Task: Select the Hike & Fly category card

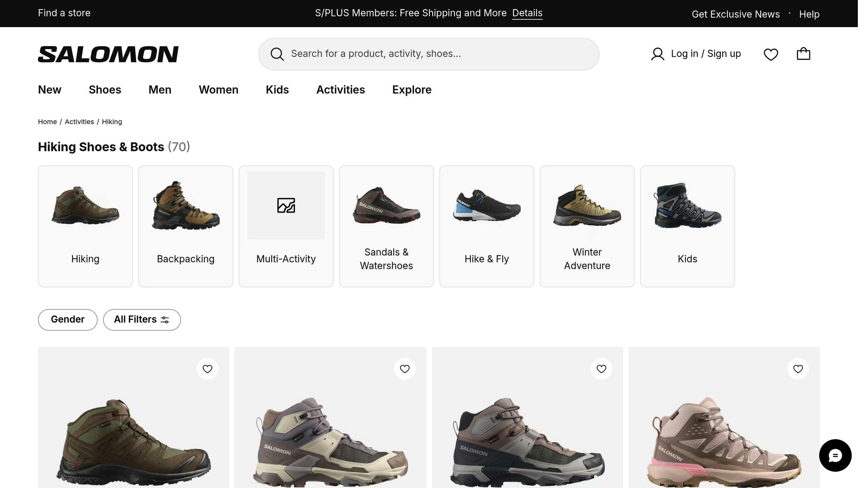Action: pos(487,226)
